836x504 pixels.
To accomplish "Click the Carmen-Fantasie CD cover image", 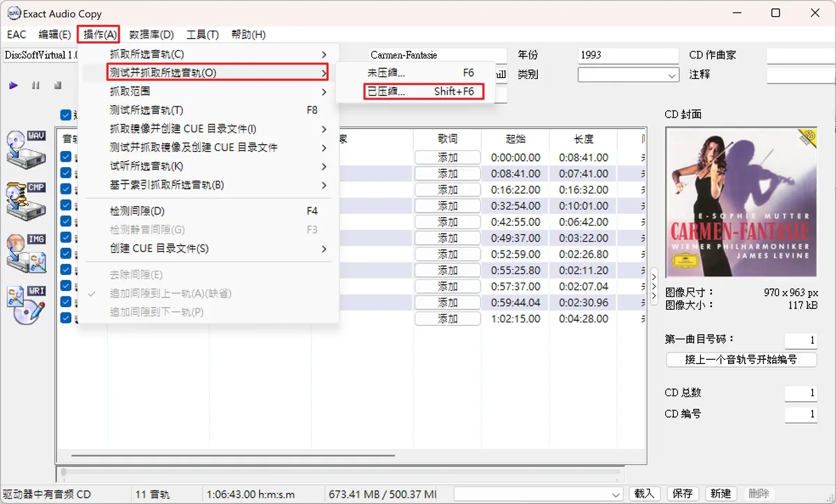I will [x=741, y=202].
